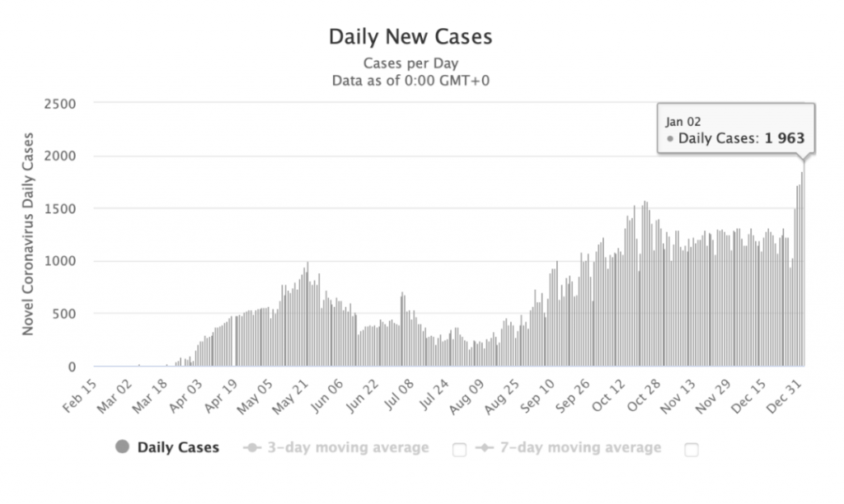
Task: Enable the 7-day moving average checkbox
Action: [692, 450]
